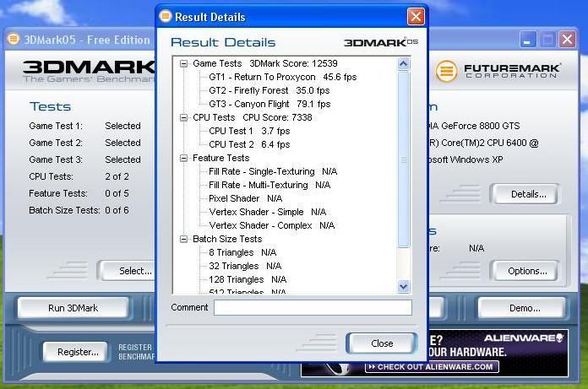Click the results list scrollbar thumb

pos(404,159)
